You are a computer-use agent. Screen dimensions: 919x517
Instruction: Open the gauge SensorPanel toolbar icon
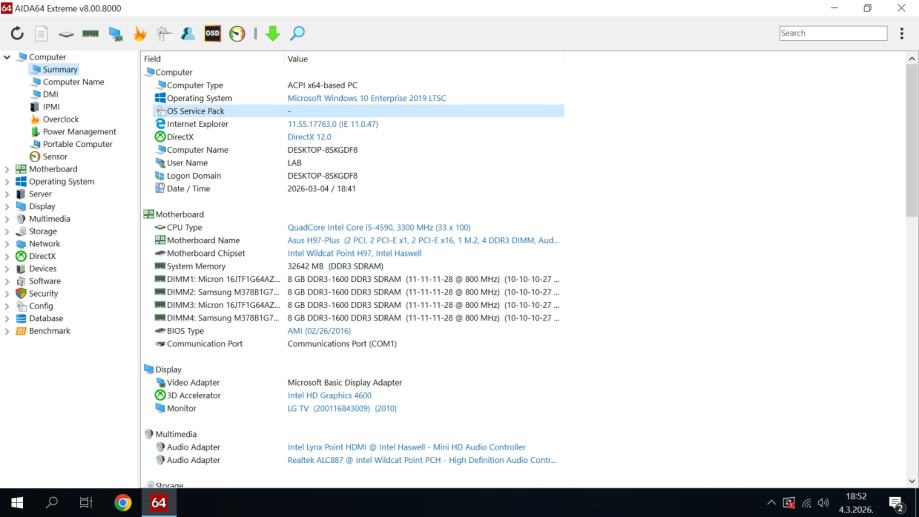(x=236, y=34)
